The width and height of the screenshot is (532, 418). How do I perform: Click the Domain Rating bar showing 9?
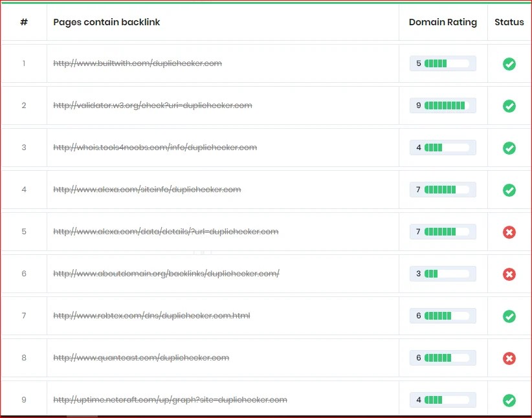[443, 105]
